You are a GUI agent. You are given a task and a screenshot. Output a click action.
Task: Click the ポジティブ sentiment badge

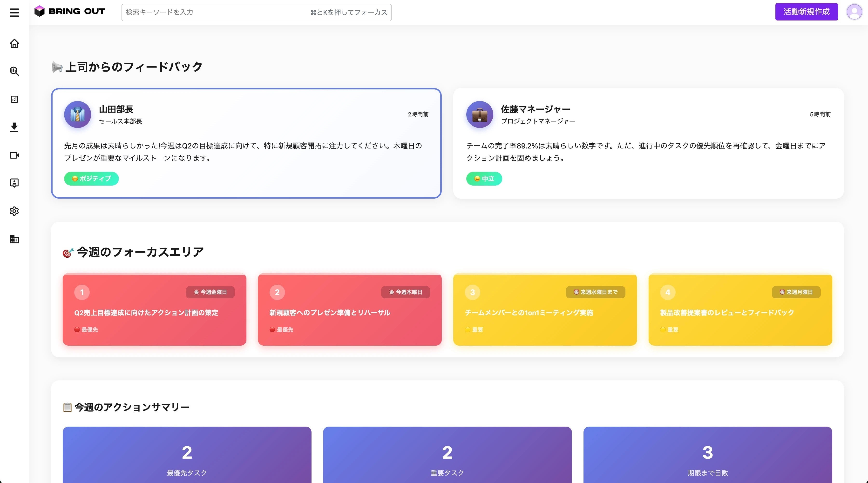click(x=91, y=179)
